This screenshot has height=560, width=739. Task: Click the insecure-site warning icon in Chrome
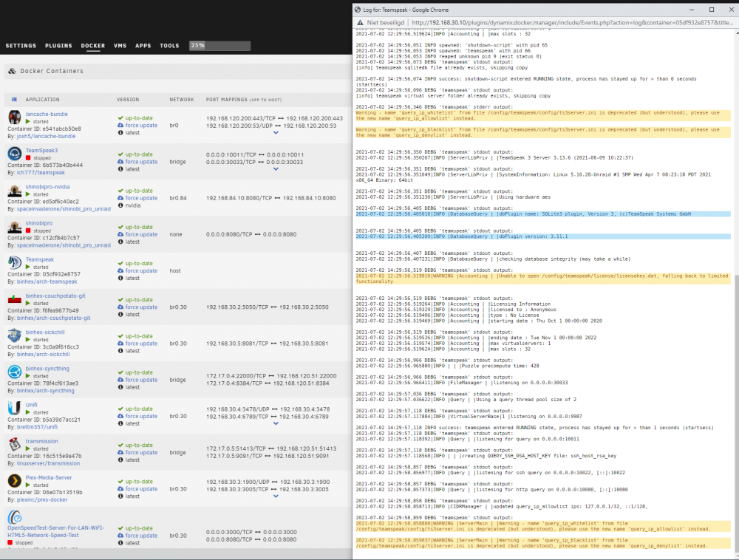pos(360,23)
